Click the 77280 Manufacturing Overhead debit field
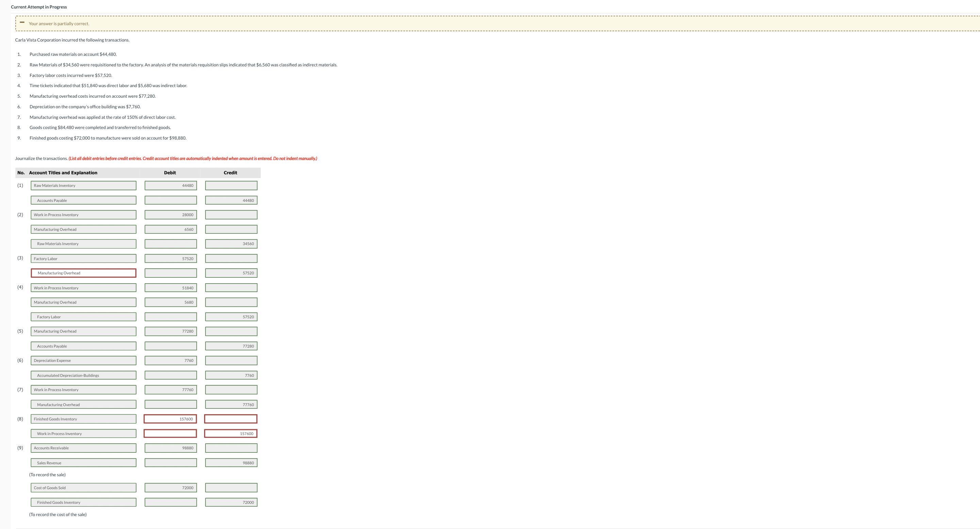Screen dimensions: 980x529 pyautogui.click(x=170, y=331)
